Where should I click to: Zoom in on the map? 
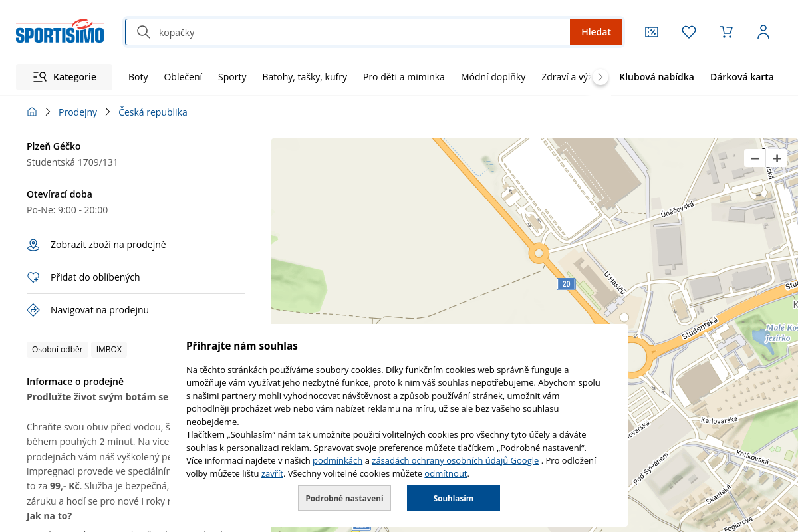[777, 158]
